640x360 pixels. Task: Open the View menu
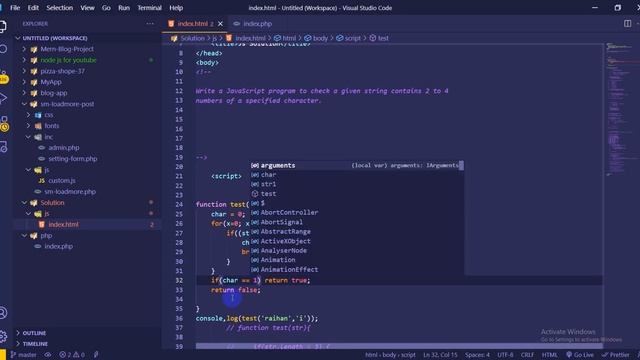tap(87, 8)
